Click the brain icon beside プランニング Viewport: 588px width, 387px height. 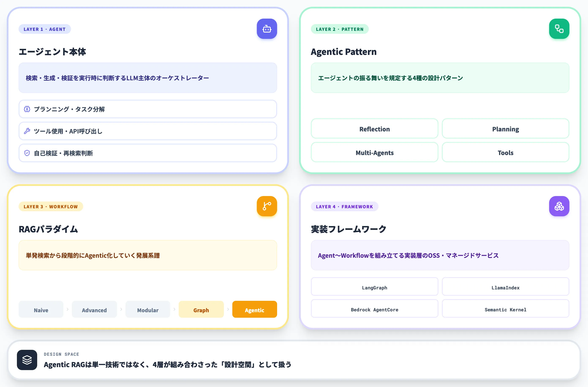pos(27,109)
